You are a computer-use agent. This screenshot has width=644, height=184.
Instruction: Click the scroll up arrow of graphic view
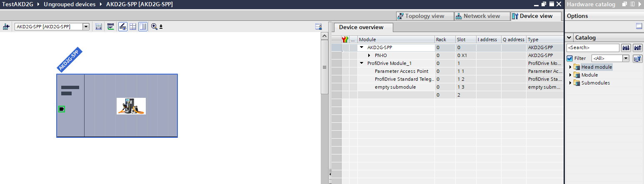click(324, 37)
